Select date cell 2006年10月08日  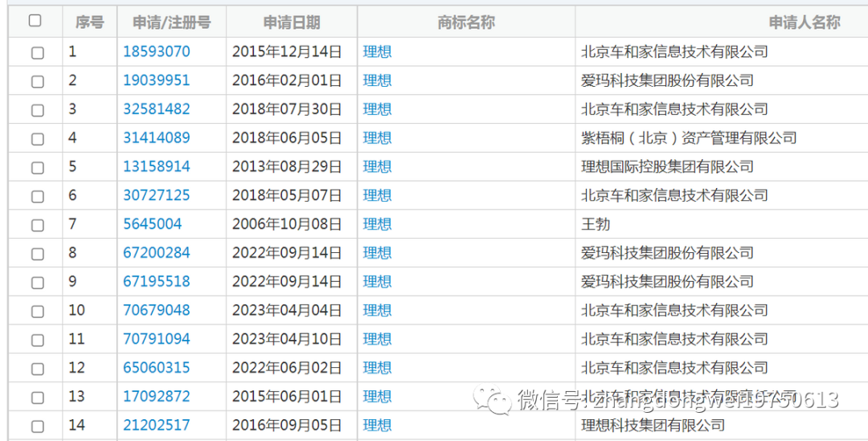[287, 224]
